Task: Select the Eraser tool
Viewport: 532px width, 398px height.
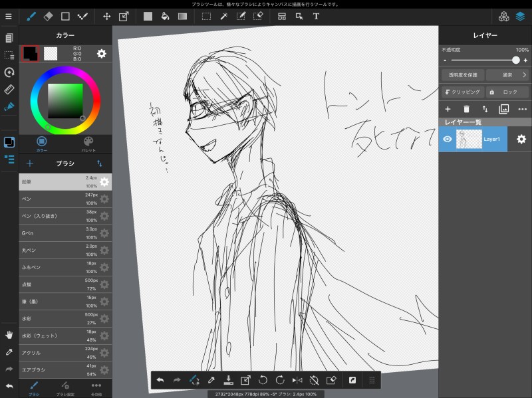Action: [48, 16]
